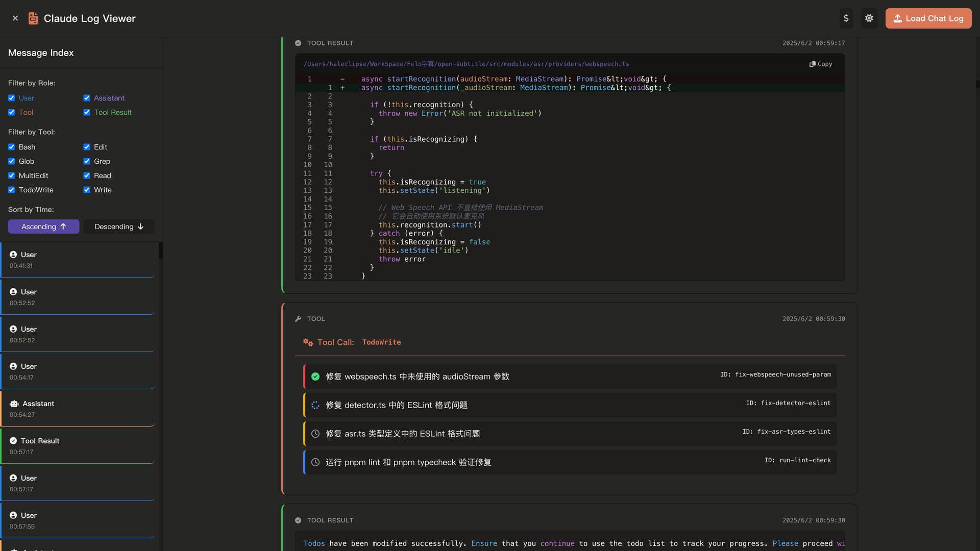Image resolution: width=980 pixels, height=551 pixels.
Task: Click the TOOL message timestamp 00:59:30
Action: (814, 319)
